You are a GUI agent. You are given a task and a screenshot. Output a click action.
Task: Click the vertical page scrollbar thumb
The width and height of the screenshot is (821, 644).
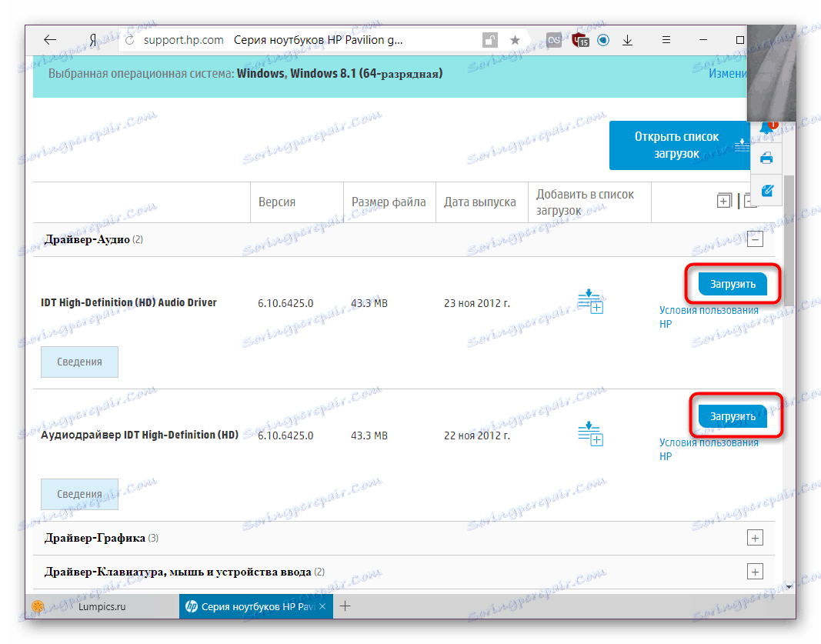point(789,240)
